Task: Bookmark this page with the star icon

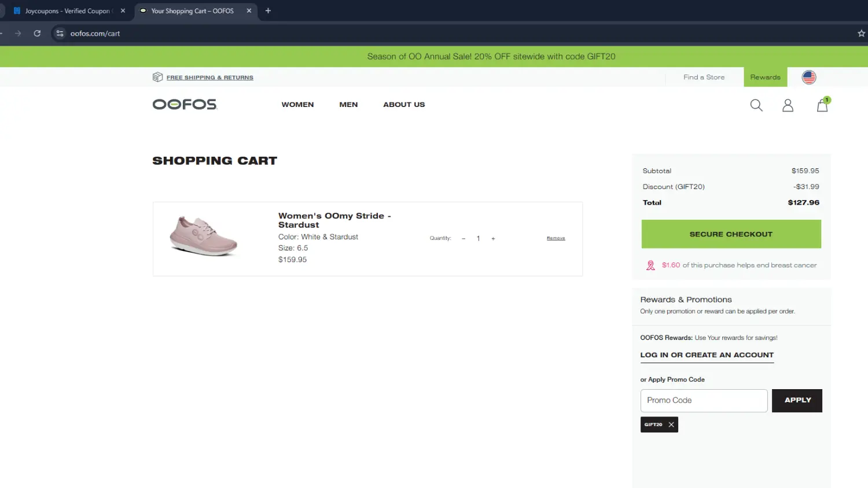Action: (861, 34)
